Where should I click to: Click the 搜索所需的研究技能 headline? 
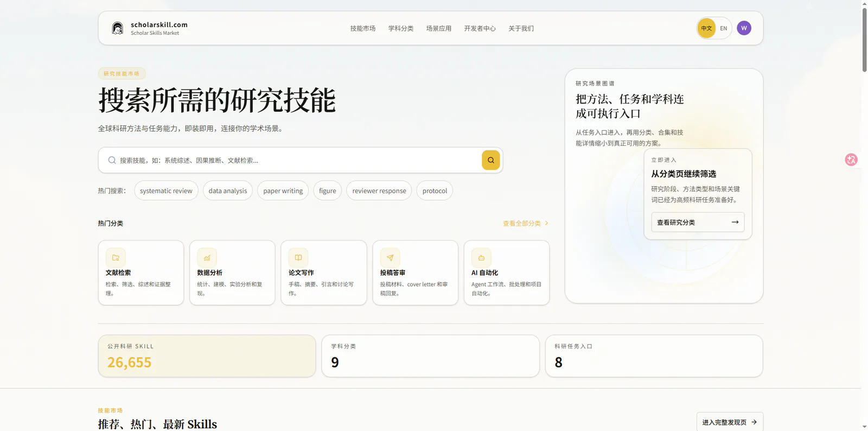(x=217, y=100)
